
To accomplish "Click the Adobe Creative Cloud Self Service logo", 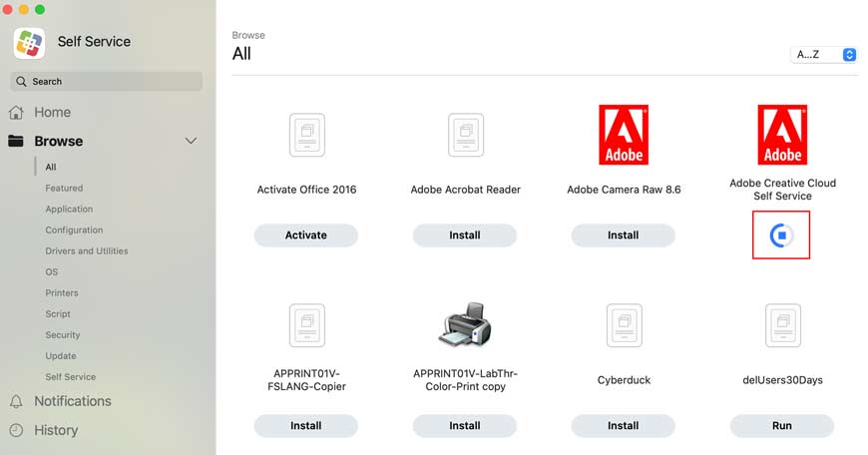I will coord(782,135).
